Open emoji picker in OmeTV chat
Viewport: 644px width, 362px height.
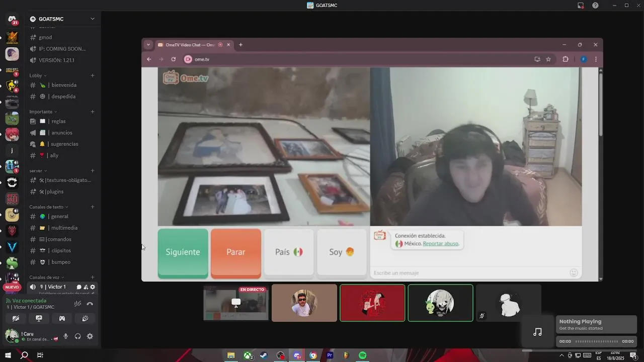point(574,273)
